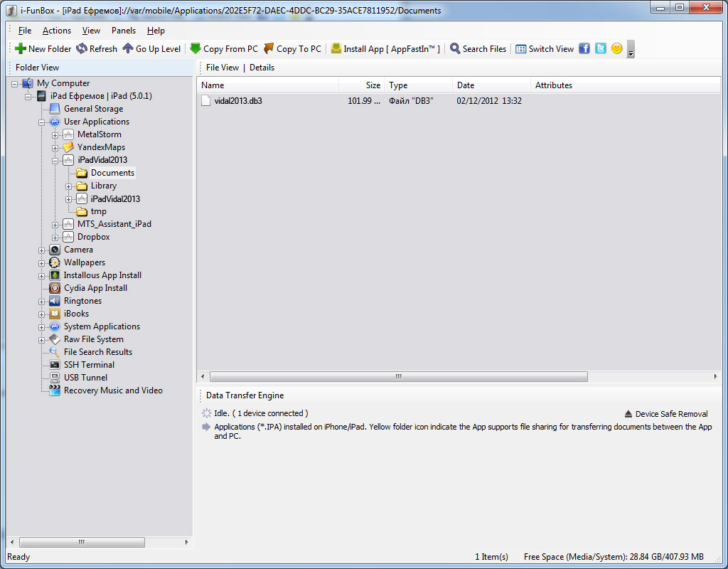Select User Applications node
The height and width of the screenshot is (569, 728).
coord(97,121)
